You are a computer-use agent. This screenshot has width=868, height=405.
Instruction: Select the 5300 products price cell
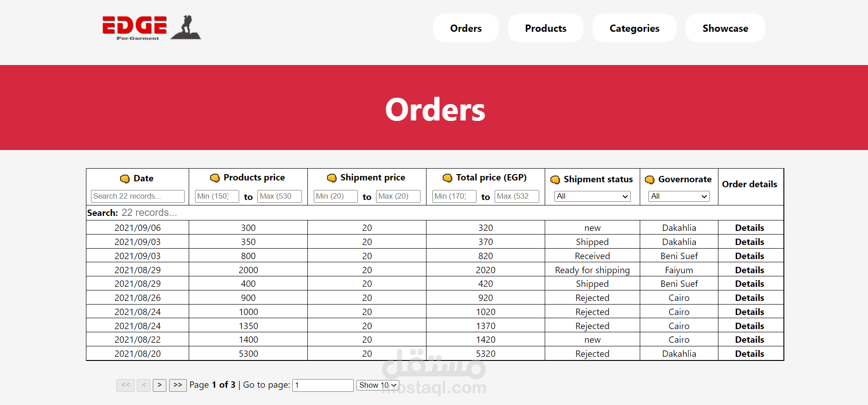[248, 354]
